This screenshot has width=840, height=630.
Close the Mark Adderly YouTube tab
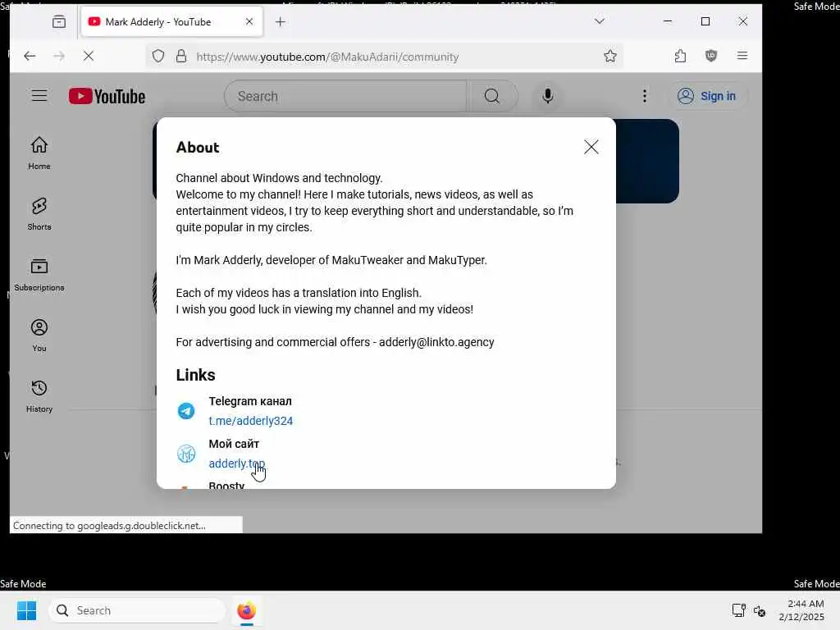249,21
